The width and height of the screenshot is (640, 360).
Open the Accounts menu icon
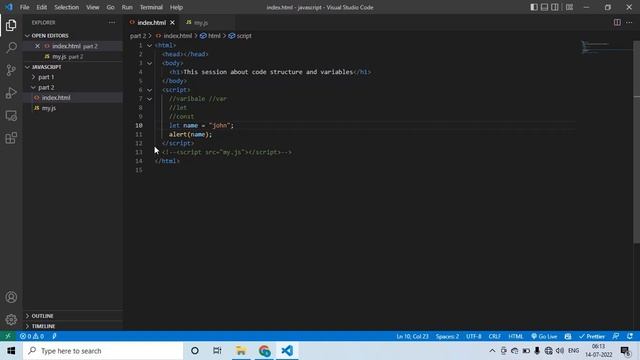click(11, 297)
